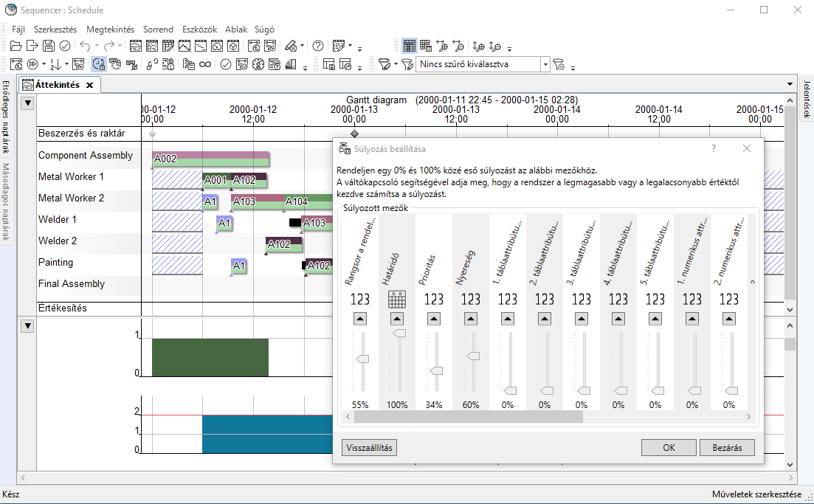Click the filter settings funnel with gear
Image resolution: width=814 pixels, height=504 pixels.
point(559,64)
